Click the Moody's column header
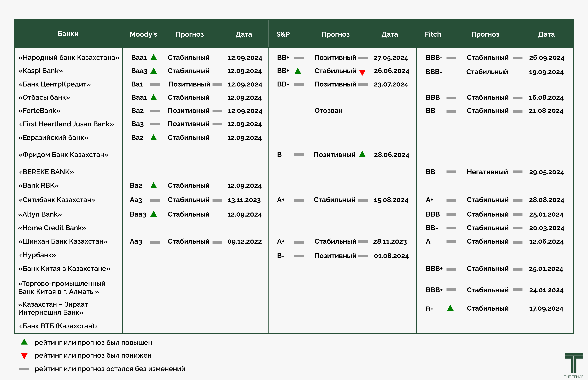The image size is (588, 380). (x=144, y=34)
